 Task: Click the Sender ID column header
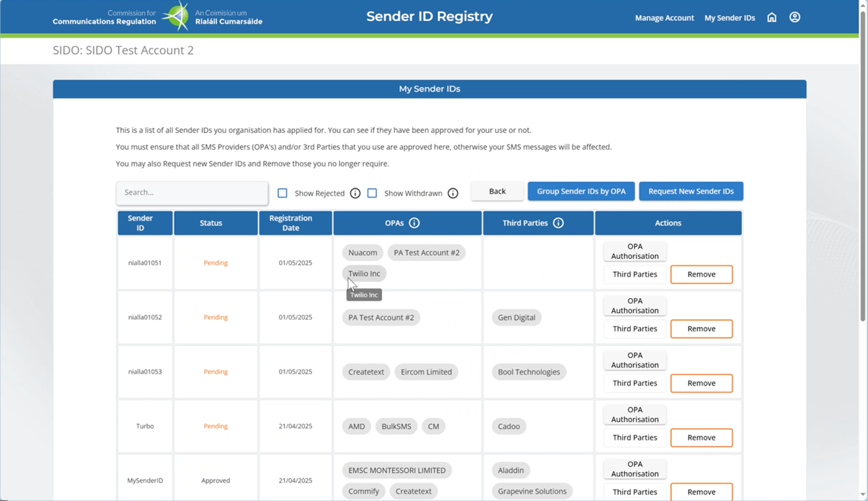(x=145, y=223)
